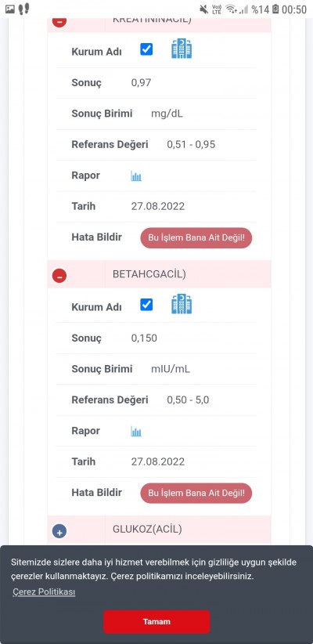Image resolution: width=313 pixels, height=644 pixels.
Task: Open the Çerez Politikası link
Action: click(x=44, y=592)
